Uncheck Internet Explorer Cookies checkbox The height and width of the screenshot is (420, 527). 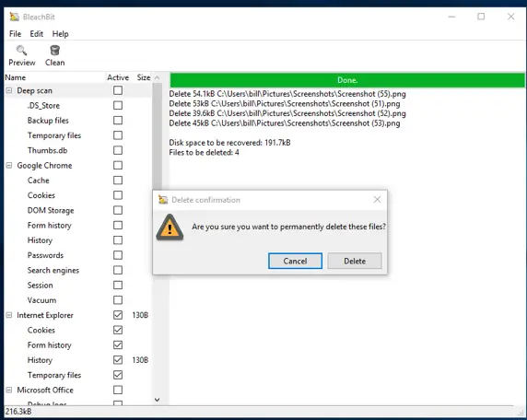(x=118, y=330)
